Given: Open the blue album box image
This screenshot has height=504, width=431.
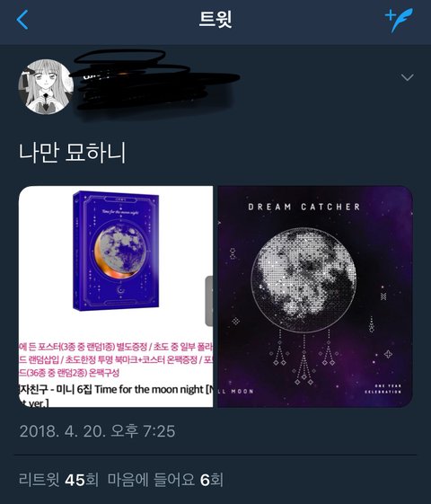Looking at the screenshot, I should [116, 296].
